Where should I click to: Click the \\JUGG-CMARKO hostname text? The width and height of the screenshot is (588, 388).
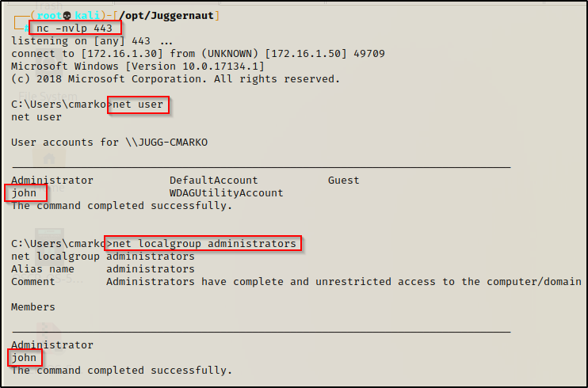[166, 143]
